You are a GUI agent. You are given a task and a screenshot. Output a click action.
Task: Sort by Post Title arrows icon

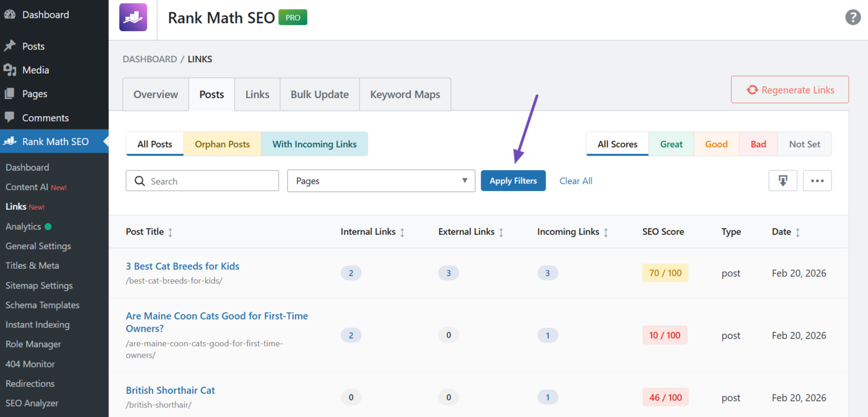[x=170, y=232]
